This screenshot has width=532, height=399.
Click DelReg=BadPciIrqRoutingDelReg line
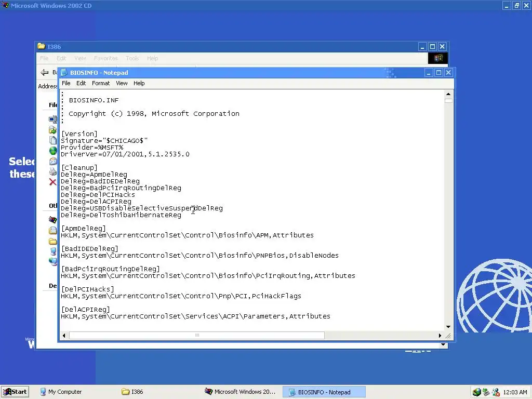121,188
